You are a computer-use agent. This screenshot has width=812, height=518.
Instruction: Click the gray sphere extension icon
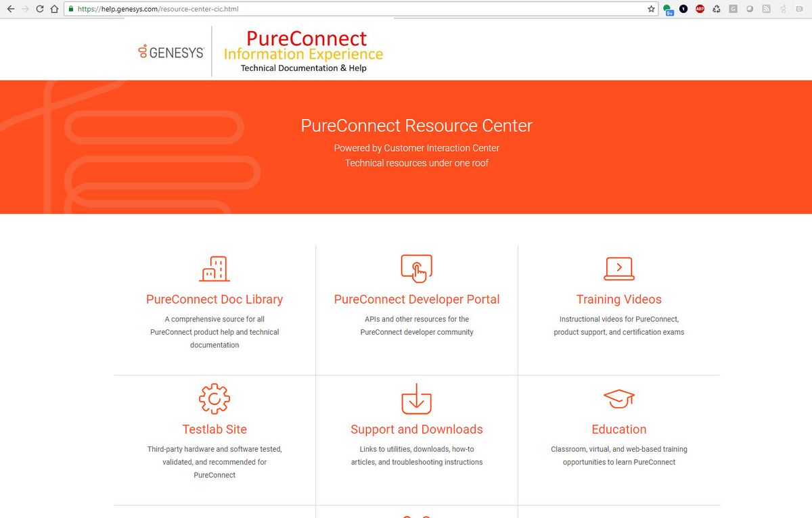tap(749, 9)
